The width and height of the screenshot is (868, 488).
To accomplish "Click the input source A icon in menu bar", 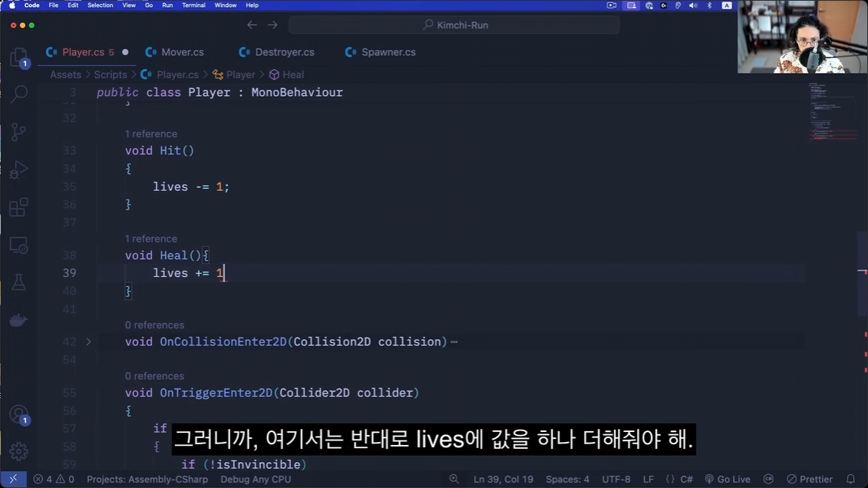I will coord(727,5).
